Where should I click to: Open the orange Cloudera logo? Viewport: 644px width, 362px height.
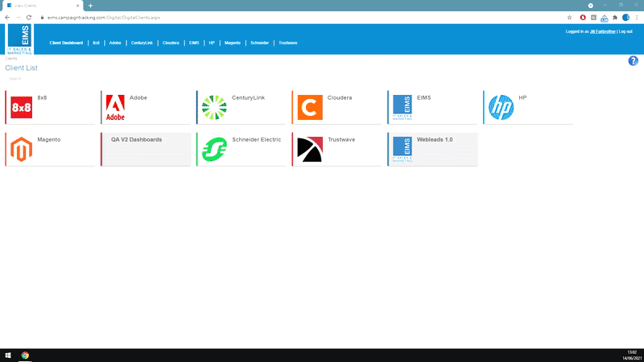pyautogui.click(x=310, y=107)
